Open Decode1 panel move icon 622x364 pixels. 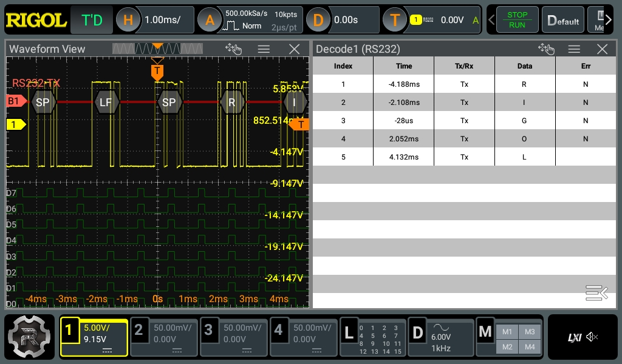546,49
